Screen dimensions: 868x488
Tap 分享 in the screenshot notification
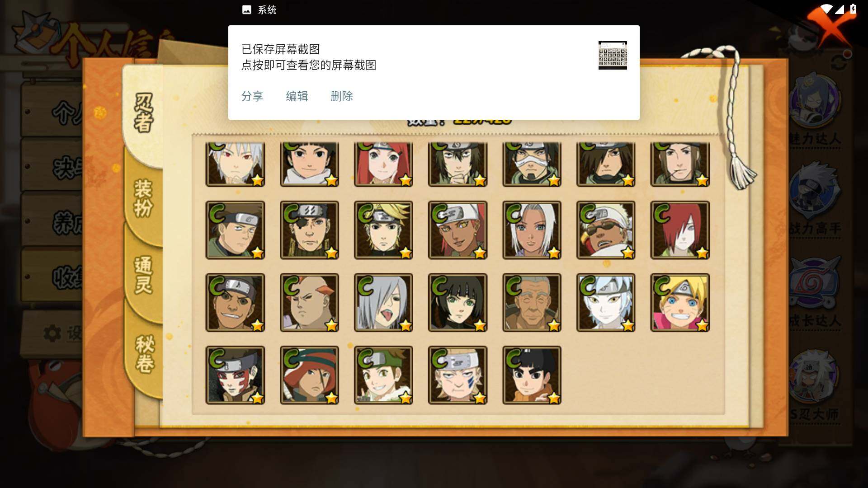click(x=252, y=96)
